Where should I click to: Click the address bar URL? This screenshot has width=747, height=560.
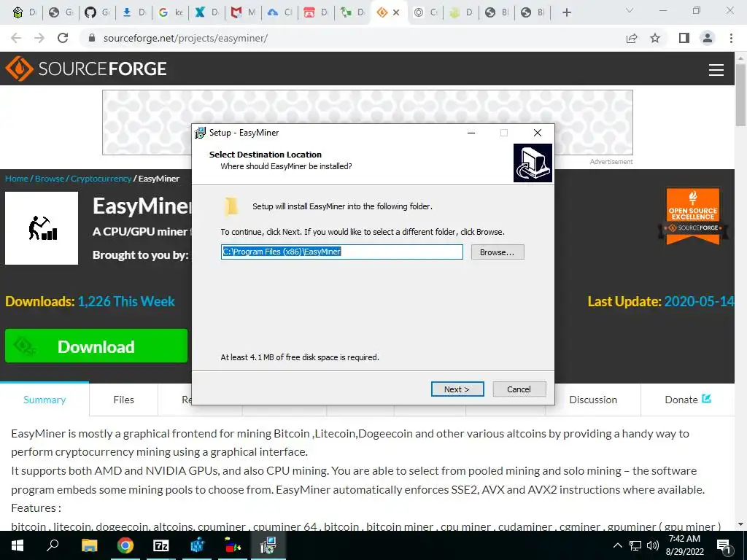(185, 38)
